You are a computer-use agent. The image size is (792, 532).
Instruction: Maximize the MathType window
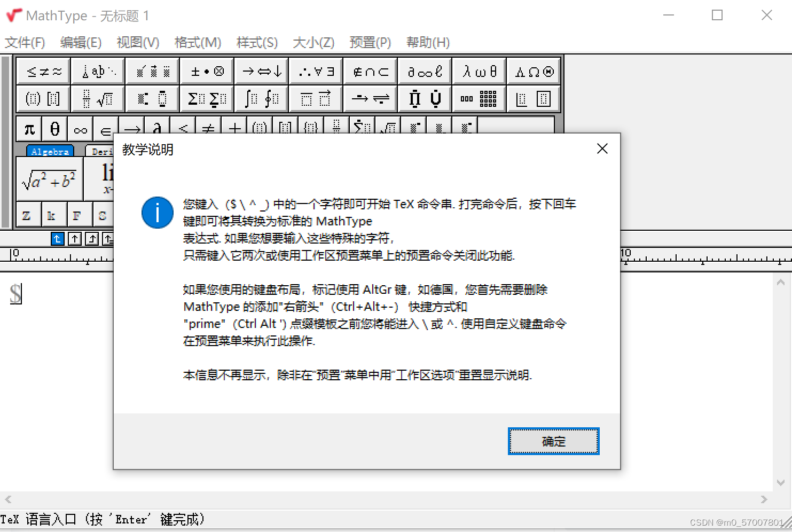tap(717, 15)
